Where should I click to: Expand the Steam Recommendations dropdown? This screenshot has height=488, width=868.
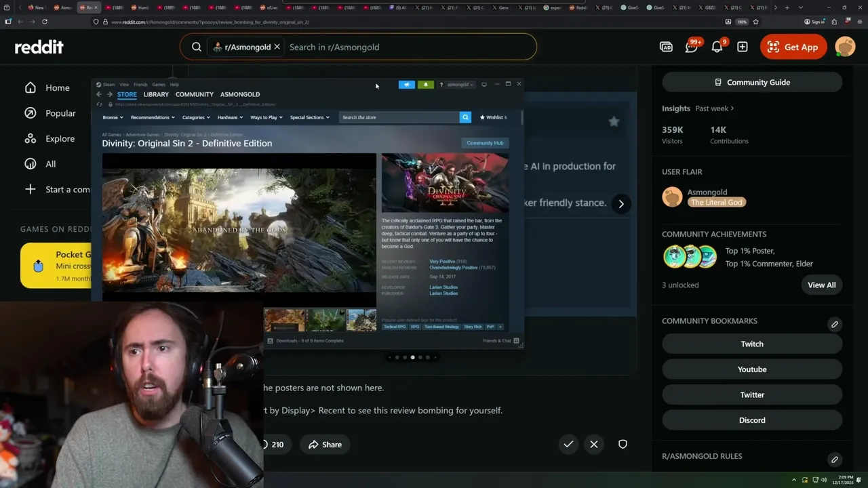pos(152,117)
